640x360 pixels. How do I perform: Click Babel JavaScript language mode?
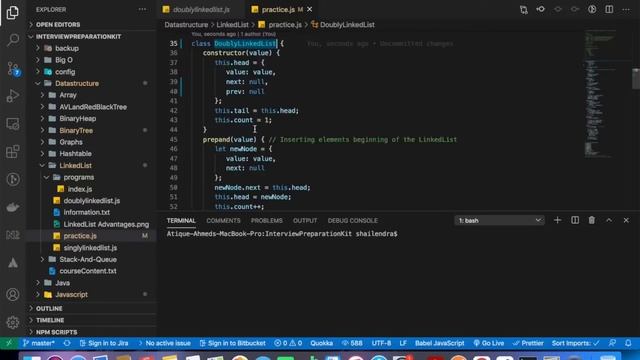click(440, 343)
